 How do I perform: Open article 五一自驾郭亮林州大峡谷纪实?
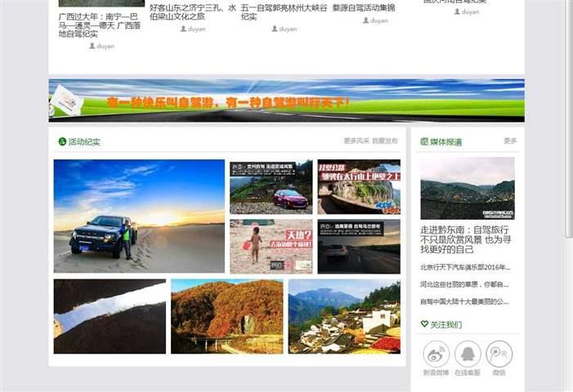click(284, 12)
